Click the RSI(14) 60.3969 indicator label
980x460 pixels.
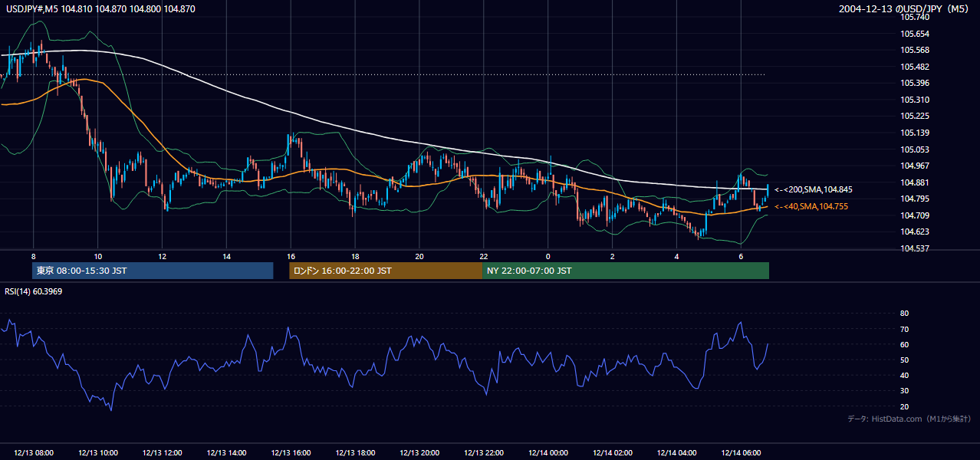(34, 291)
